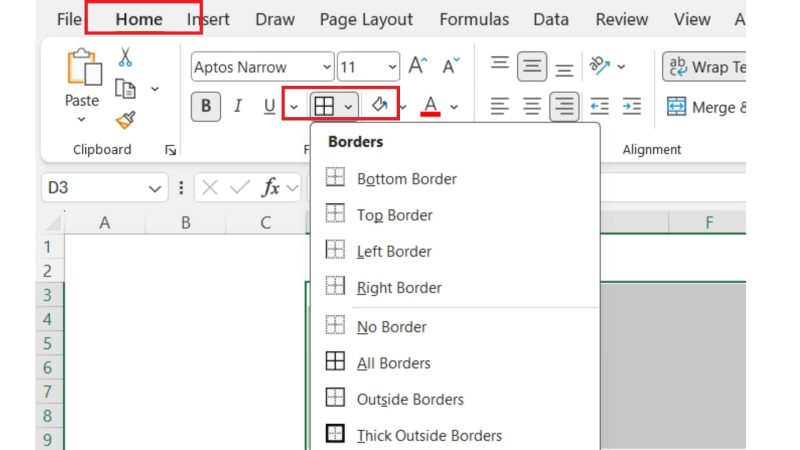Viewport: 800px width, 450px height.
Task: Expand the Orientation dropdown arrow
Action: click(621, 67)
